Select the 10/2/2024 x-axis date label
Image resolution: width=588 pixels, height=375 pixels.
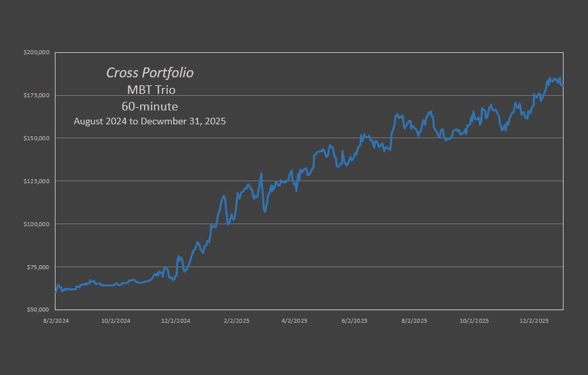[116, 320]
